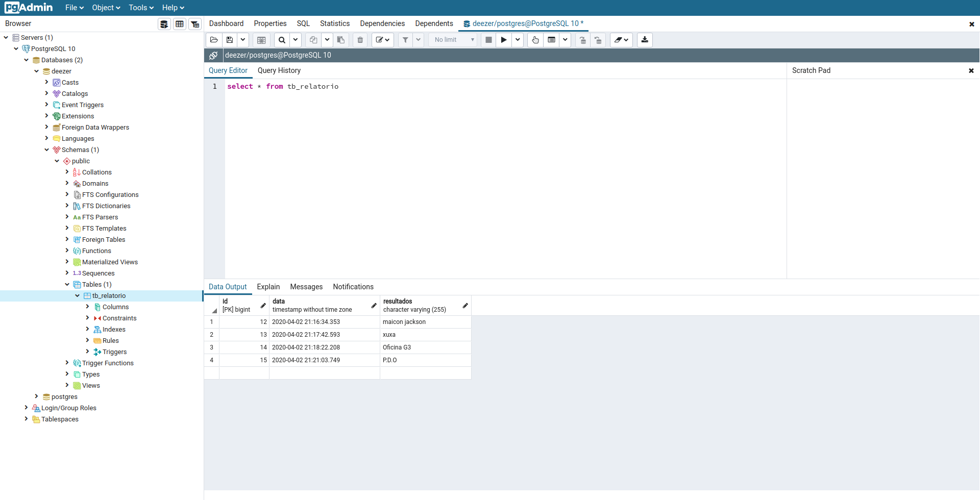980x500 pixels.
Task: Switch to the Dependencies tab
Action: point(382,23)
